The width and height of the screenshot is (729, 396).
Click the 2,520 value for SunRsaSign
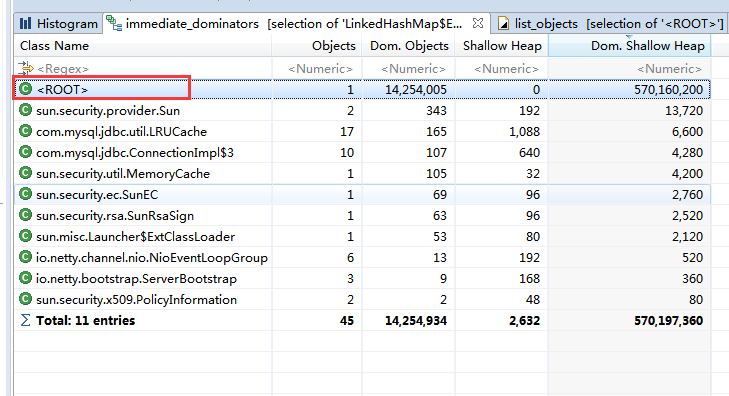pos(687,216)
